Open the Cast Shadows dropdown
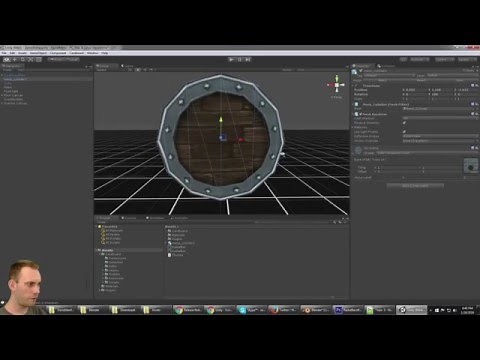Viewport: 480px width, 360px height. pos(440,118)
